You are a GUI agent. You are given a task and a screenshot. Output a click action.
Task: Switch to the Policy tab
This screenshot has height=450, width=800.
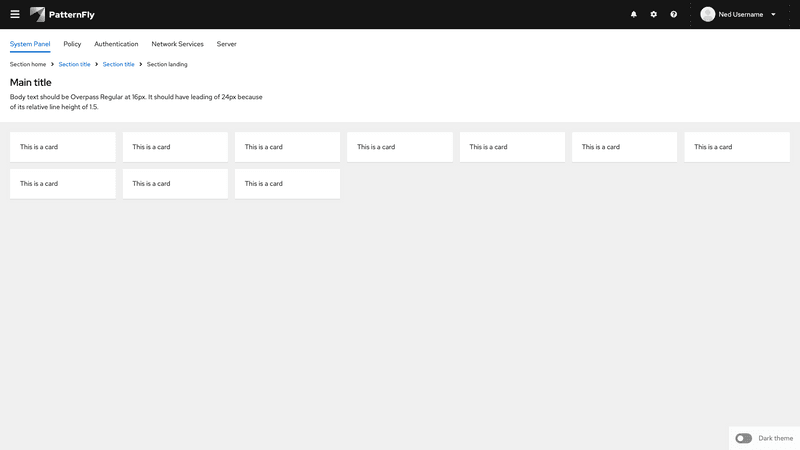click(x=72, y=44)
